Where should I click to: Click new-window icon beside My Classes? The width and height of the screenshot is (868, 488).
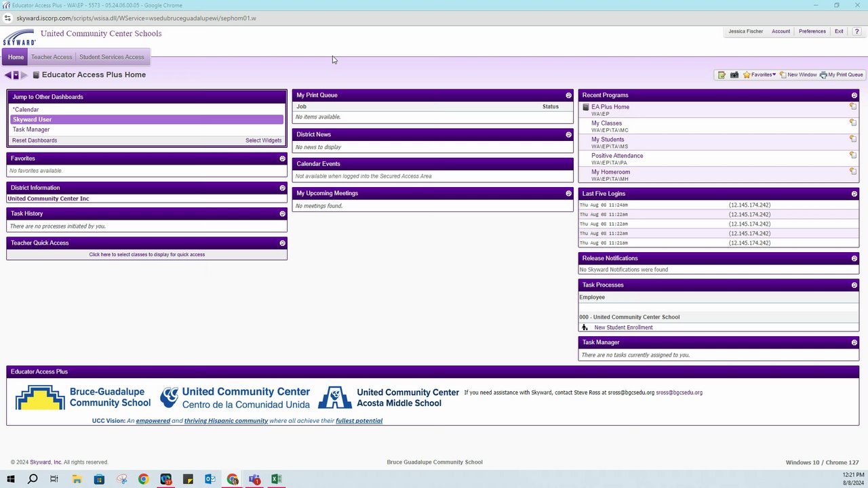coord(853,123)
